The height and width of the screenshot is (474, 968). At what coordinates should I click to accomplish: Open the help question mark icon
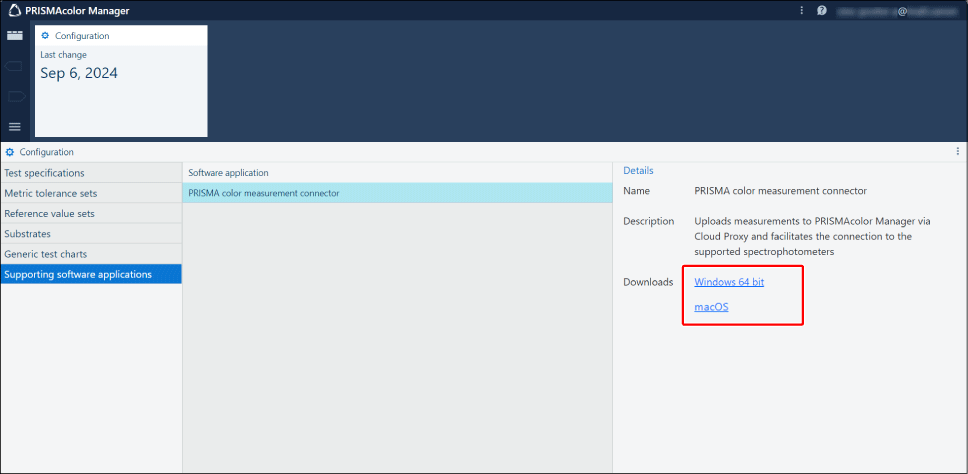click(822, 11)
